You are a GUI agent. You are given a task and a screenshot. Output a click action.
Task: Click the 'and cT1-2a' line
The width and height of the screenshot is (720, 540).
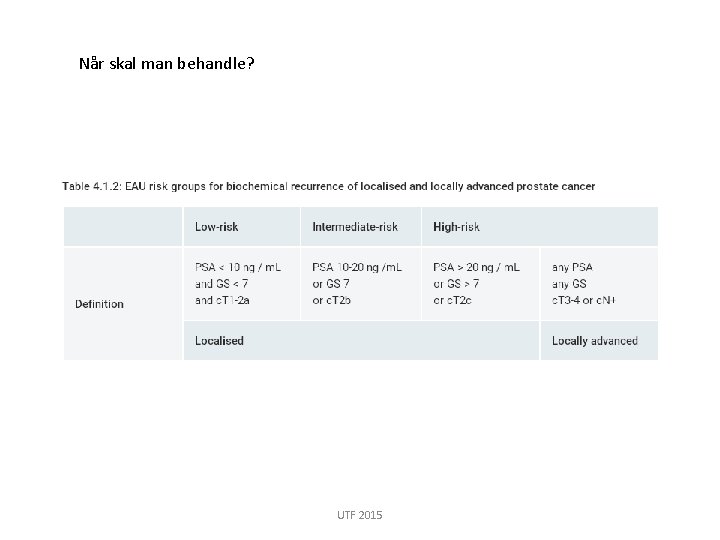click(x=222, y=300)
